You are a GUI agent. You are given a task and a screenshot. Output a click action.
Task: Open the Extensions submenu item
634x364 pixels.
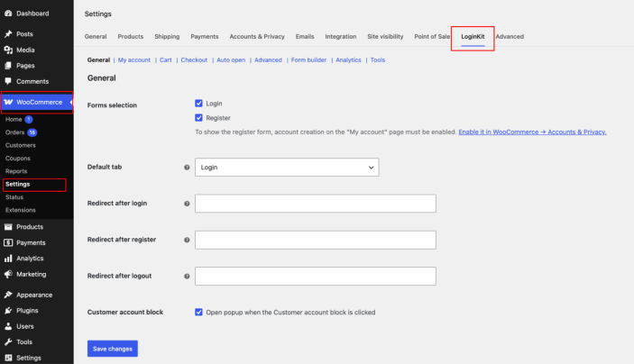coord(21,210)
